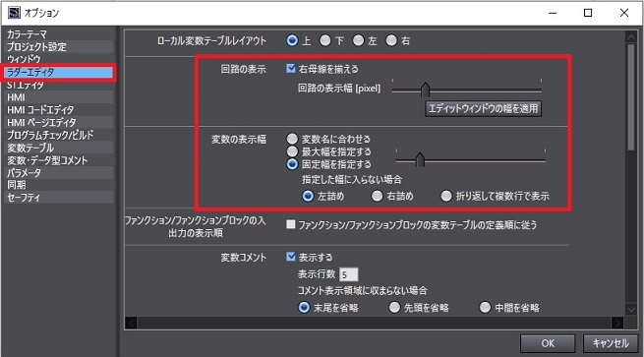Viewport: 644px width, 357px height.
Task: Select プログラムチェック/ビルド category
Action: 59,135
